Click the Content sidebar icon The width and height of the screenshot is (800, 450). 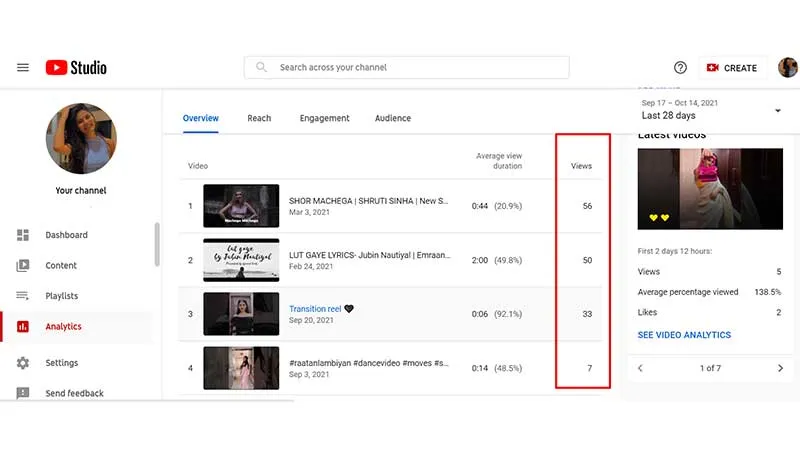23,265
